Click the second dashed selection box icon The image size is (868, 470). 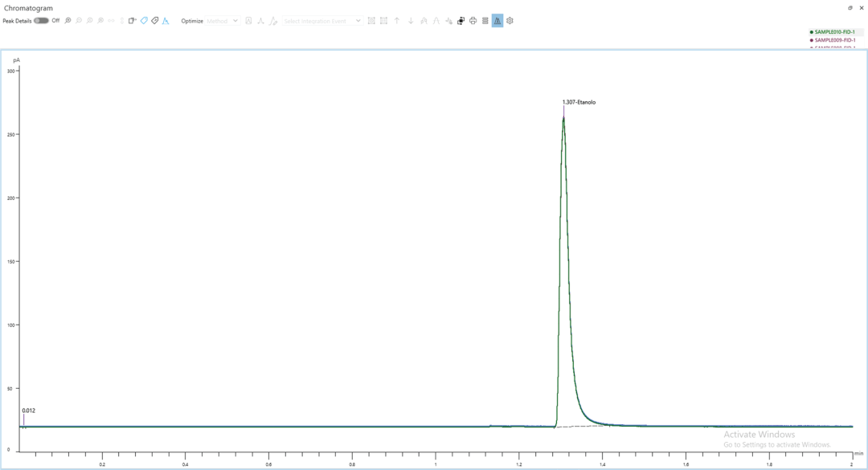click(x=383, y=20)
